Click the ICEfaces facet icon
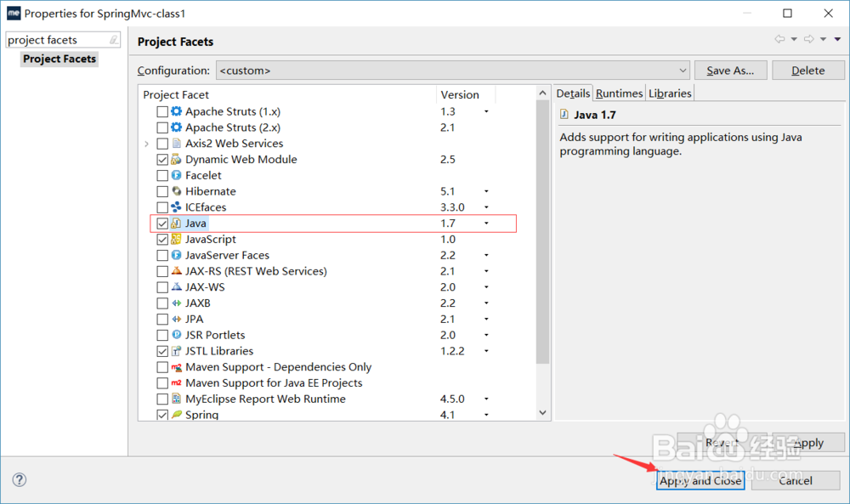850x504 pixels. click(x=177, y=207)
